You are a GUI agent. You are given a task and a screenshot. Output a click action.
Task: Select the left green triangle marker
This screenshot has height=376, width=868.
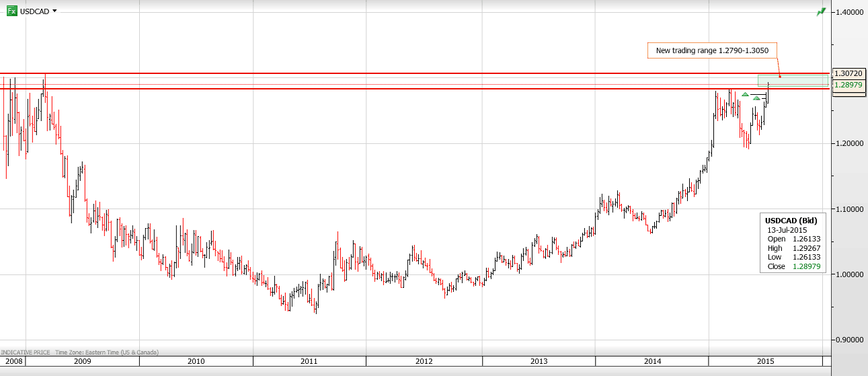click(745, 94)
